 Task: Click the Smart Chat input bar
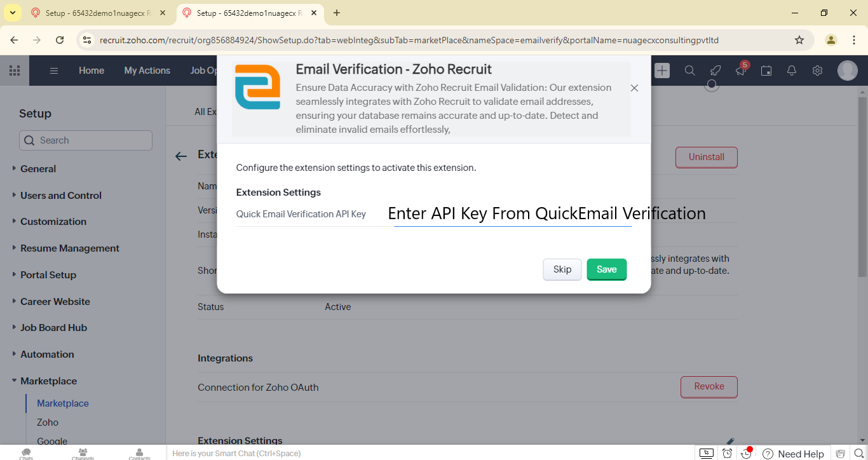[x=429, y=453]
